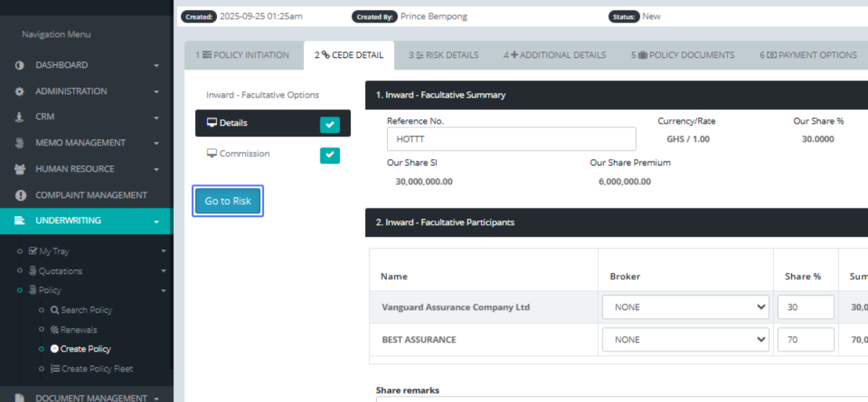868x402 pixels.
Task: Toggle the Commission checkmark box
Action: pyautogui.click(x=330, y=155)
